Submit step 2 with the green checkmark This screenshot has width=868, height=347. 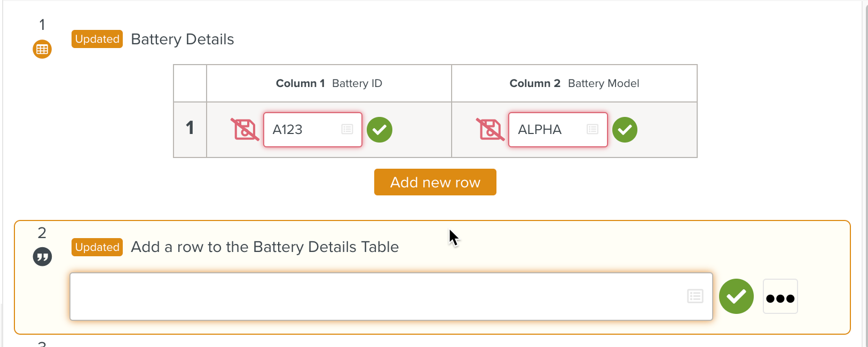pyautogui.click(x=736, y=296)
